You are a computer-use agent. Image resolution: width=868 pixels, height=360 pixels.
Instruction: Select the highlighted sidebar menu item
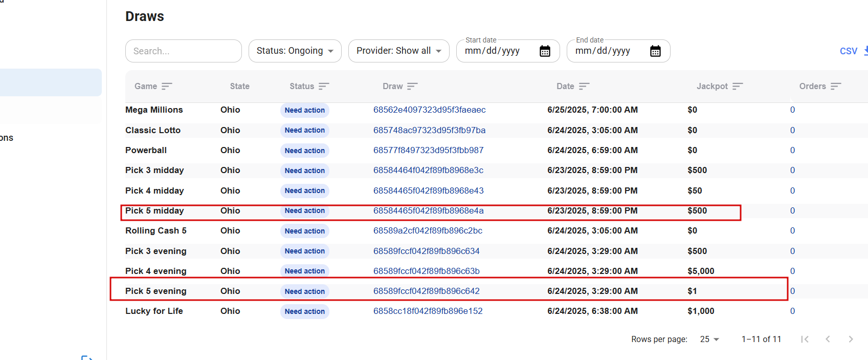(x=51, y=82)
